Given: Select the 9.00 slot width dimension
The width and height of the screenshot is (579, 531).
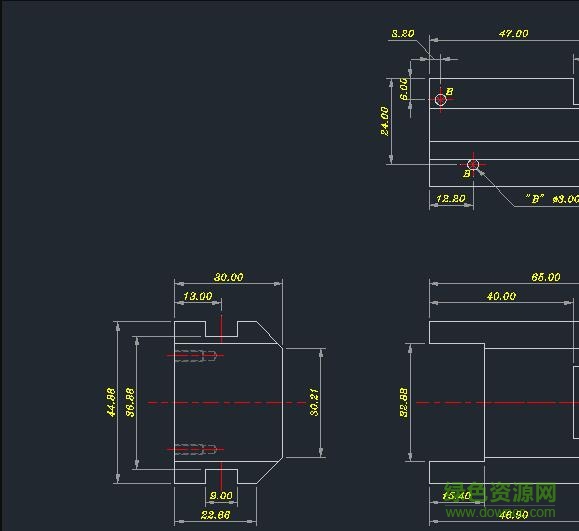Looking at the screenshot, I should [221, 496].
